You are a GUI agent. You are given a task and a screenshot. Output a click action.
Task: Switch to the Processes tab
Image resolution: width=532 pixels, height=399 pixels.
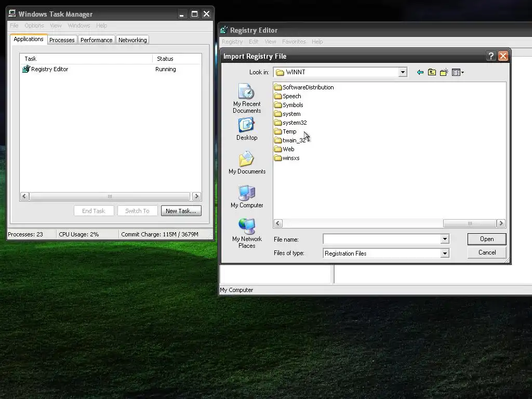62,39
